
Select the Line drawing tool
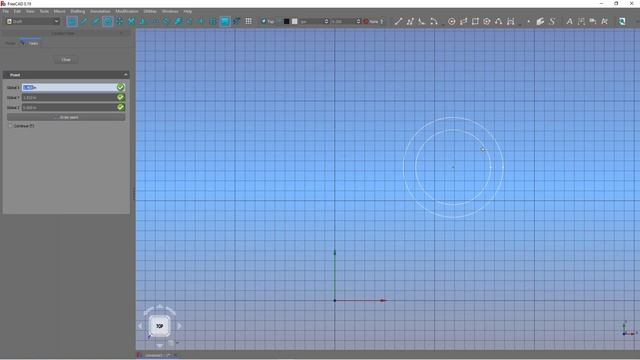pyautogui.click(x=398, y=21)
